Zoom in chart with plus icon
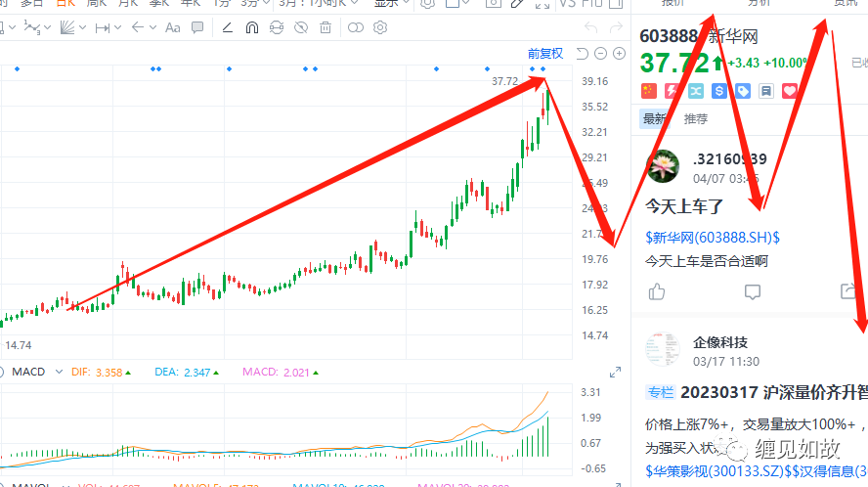 [x=620, y=53]
